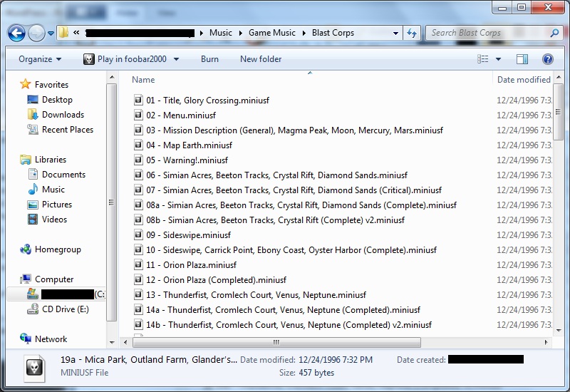
Task: Open the recent locations arrow beside Forward
Action: coord(51,33)
